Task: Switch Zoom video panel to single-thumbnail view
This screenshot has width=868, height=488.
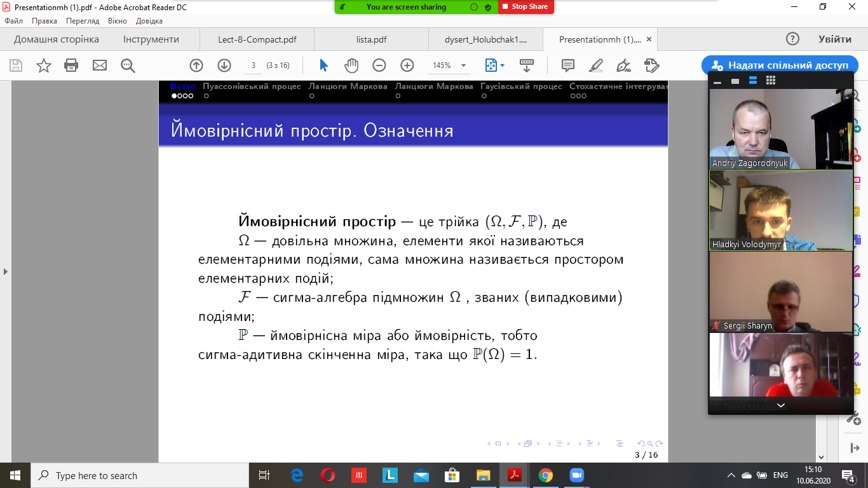Action: tap(735, 81)
